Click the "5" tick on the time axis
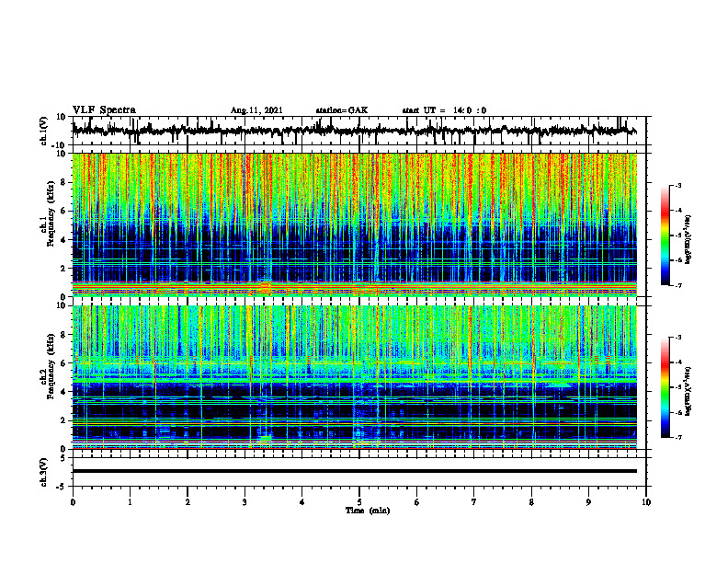The height and width of the screenshot is (563, 728). tap(359, 502)
